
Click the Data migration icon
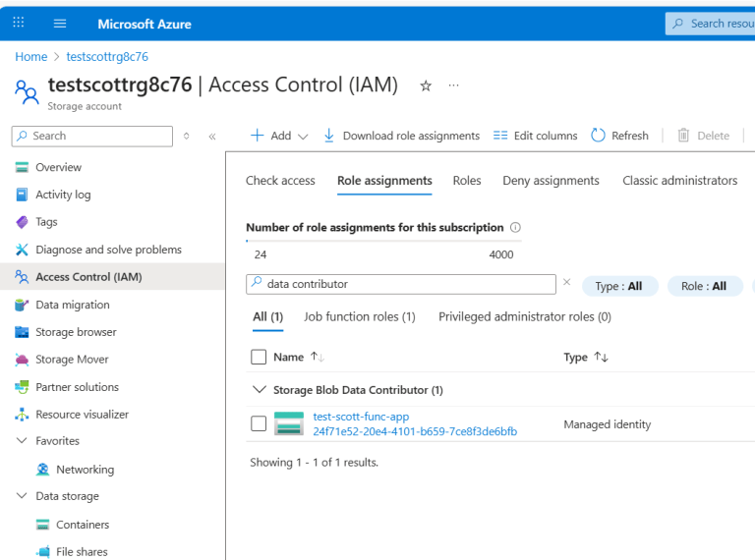[x=22, y=305]
